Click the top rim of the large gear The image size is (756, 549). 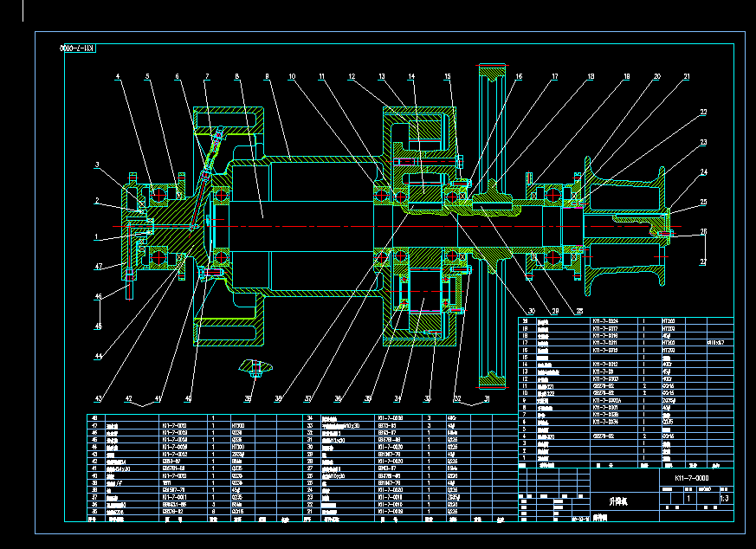click(490, 68)
